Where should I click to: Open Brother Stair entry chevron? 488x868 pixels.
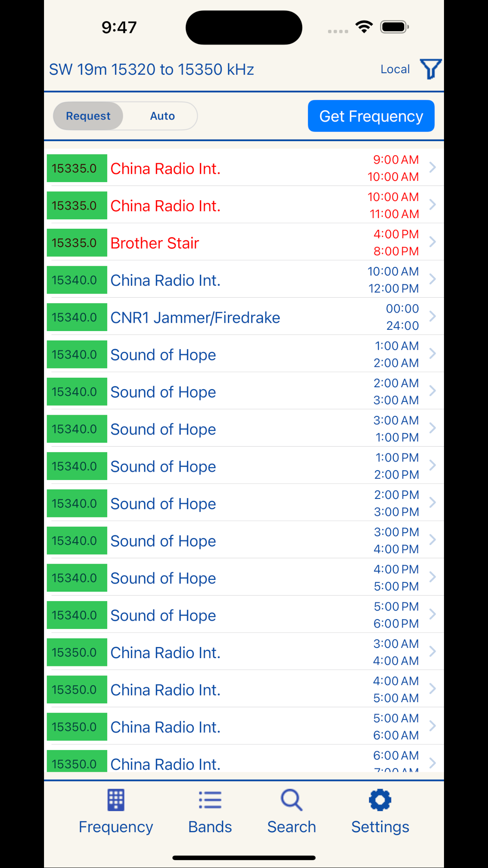click(433, 242)
